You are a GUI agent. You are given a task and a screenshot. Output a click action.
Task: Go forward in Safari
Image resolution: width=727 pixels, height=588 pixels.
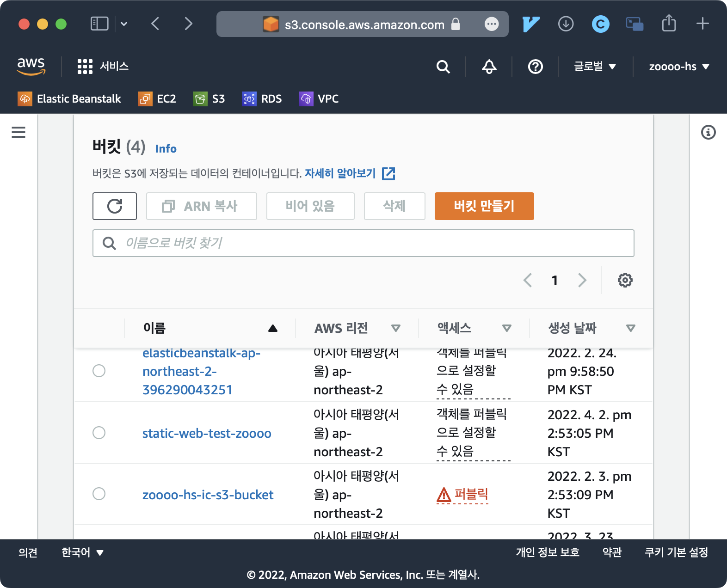[188, 24]
